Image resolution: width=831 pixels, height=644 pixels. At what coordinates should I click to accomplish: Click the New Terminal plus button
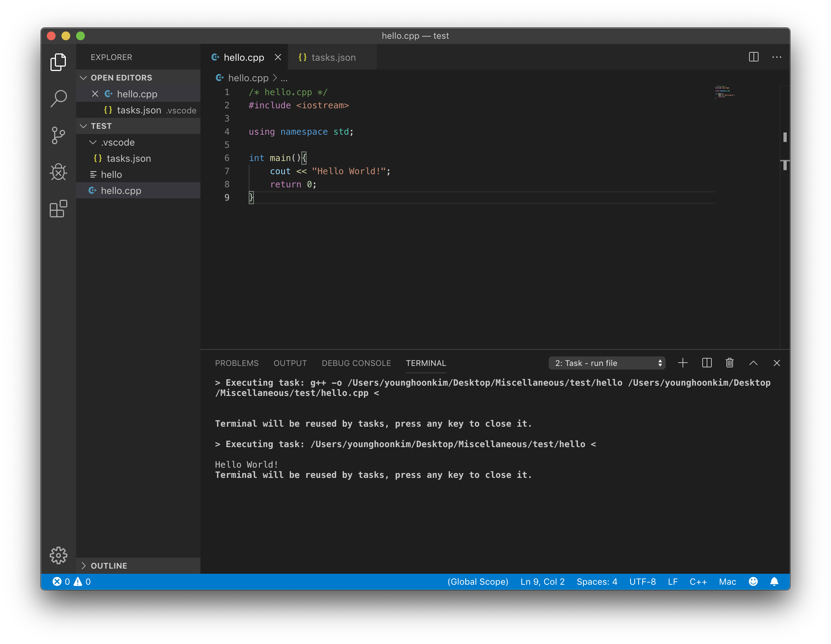683,363
